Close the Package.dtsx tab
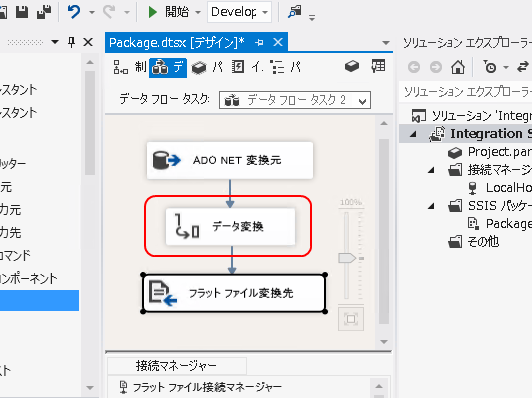Viewport: 532px width, 398px height. pos(278,42)
